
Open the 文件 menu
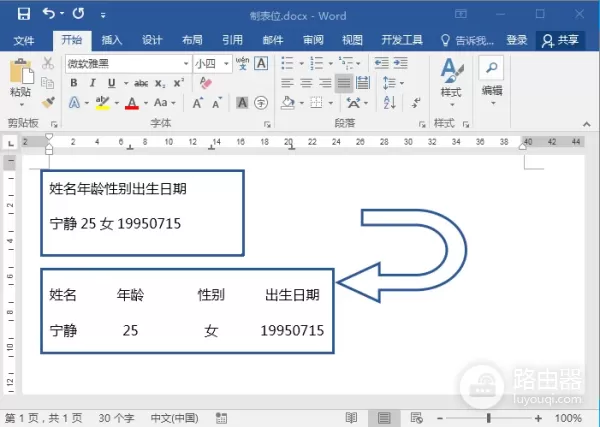[24, 40]
